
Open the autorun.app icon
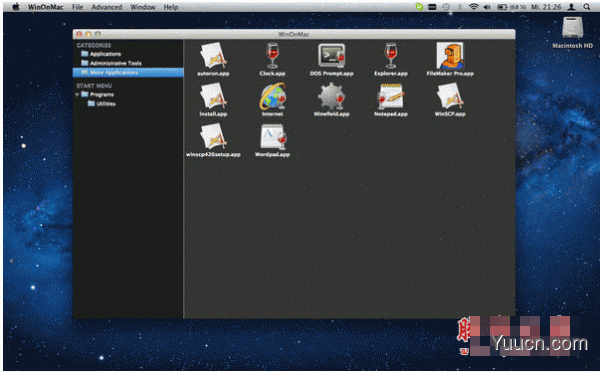click(213, 55)
